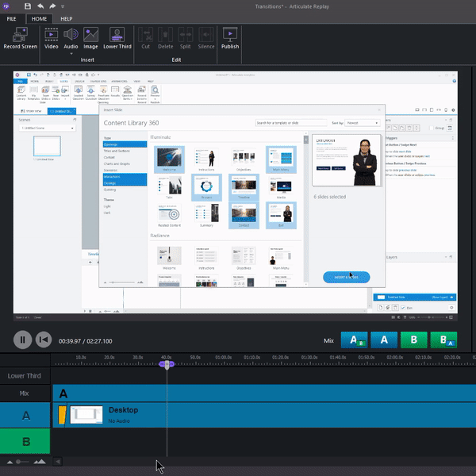Click the purple playhead marker
This screenshot has width=476, height=476.
click(166, 364)
